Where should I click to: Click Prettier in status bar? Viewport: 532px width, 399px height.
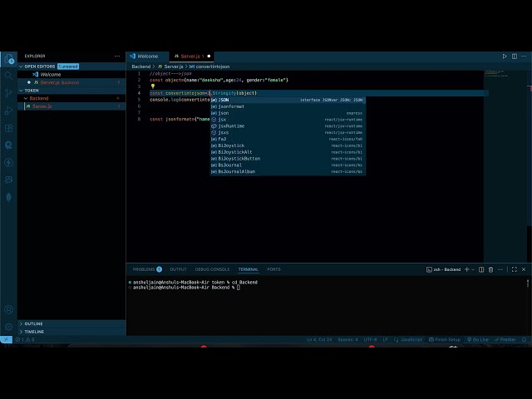click(505, 339)
